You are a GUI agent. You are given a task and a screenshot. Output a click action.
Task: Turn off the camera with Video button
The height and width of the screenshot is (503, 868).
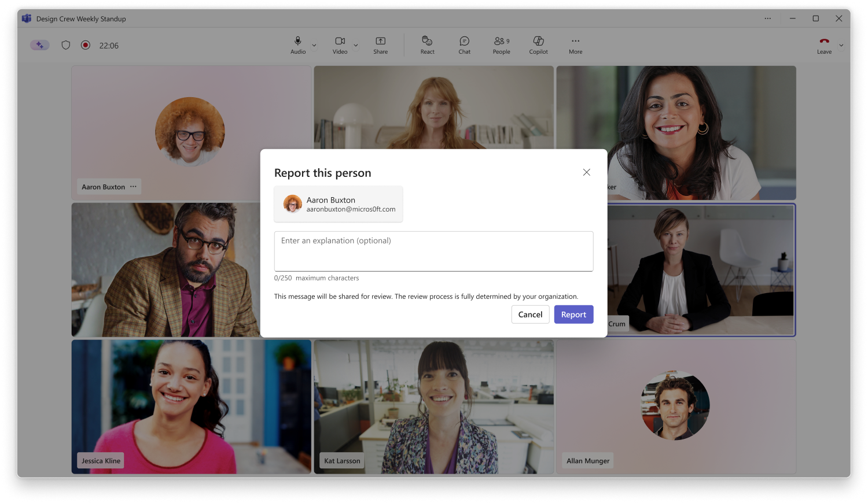click(340, 45)
